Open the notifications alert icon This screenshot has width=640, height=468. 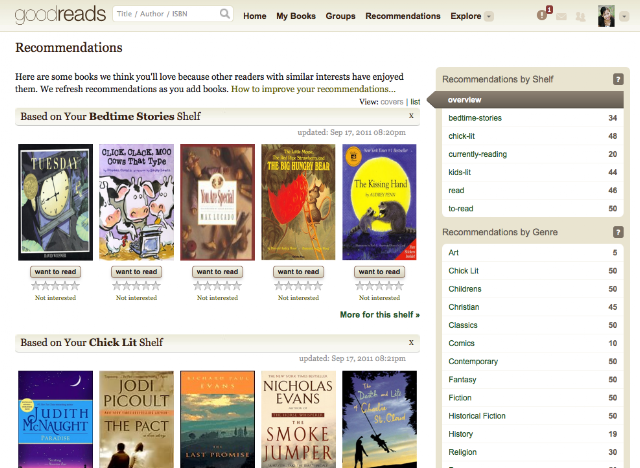click(542, 16)
